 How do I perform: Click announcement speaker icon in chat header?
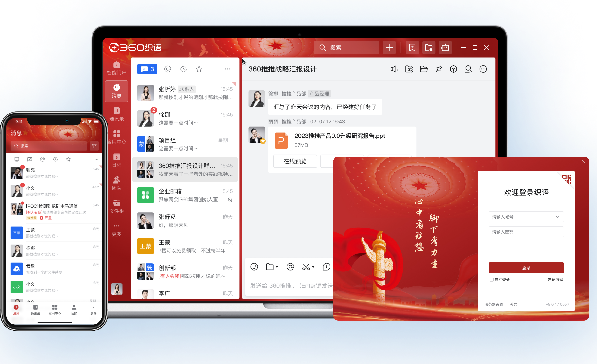coord(394,69)
